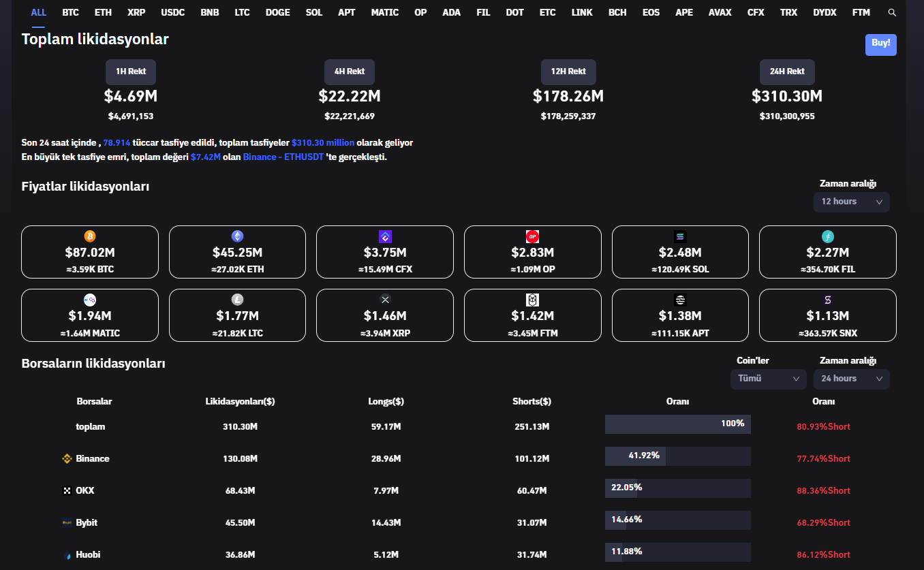Open the Tümü coins dropdown
The width and height of the screenshot is (924, 570).
click(x=768, y=379)
